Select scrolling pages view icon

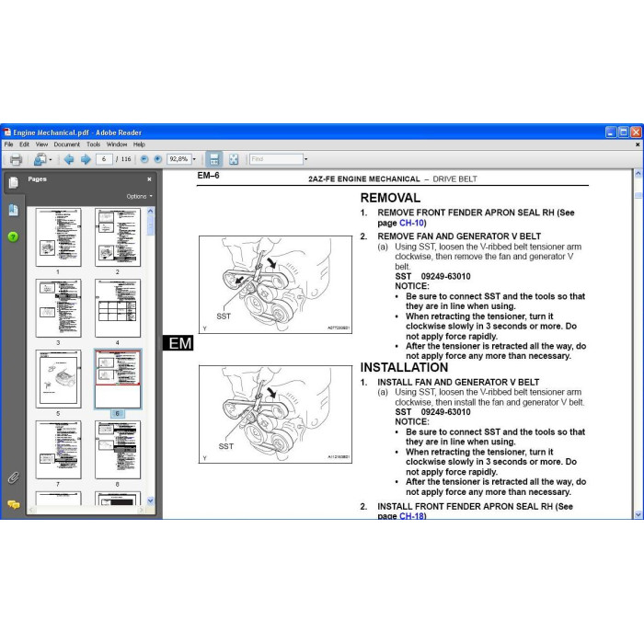click(x=214, y=159)
